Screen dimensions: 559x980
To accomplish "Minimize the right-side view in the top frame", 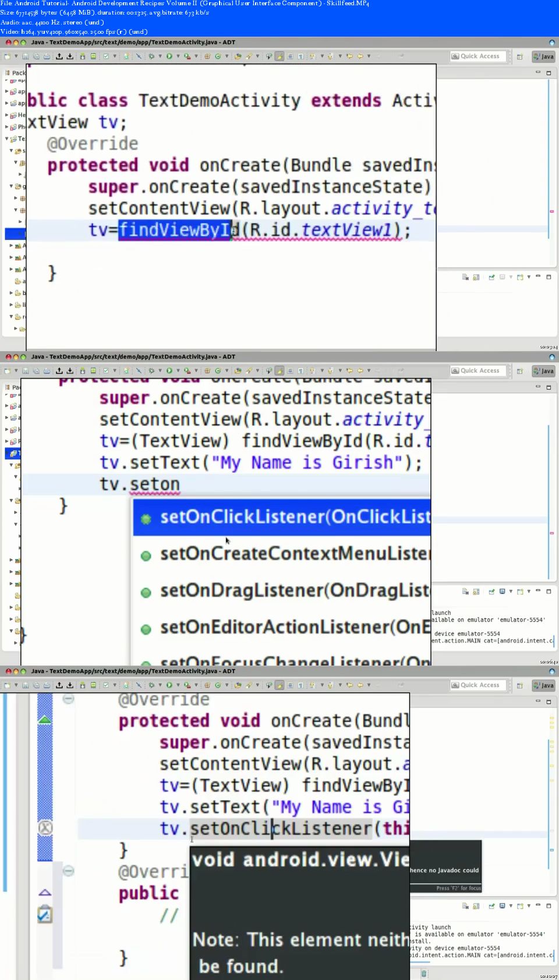I will tap(538, 73).
